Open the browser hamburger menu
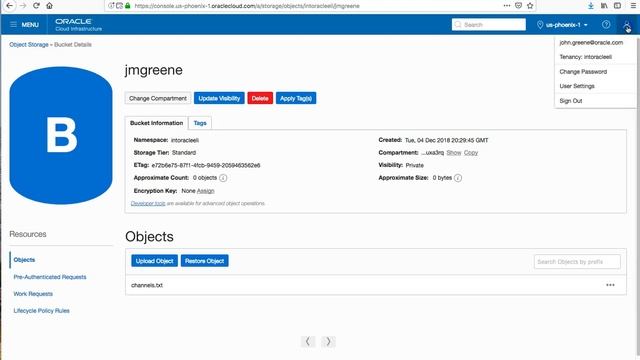640x360 pixels. [633, 6]
